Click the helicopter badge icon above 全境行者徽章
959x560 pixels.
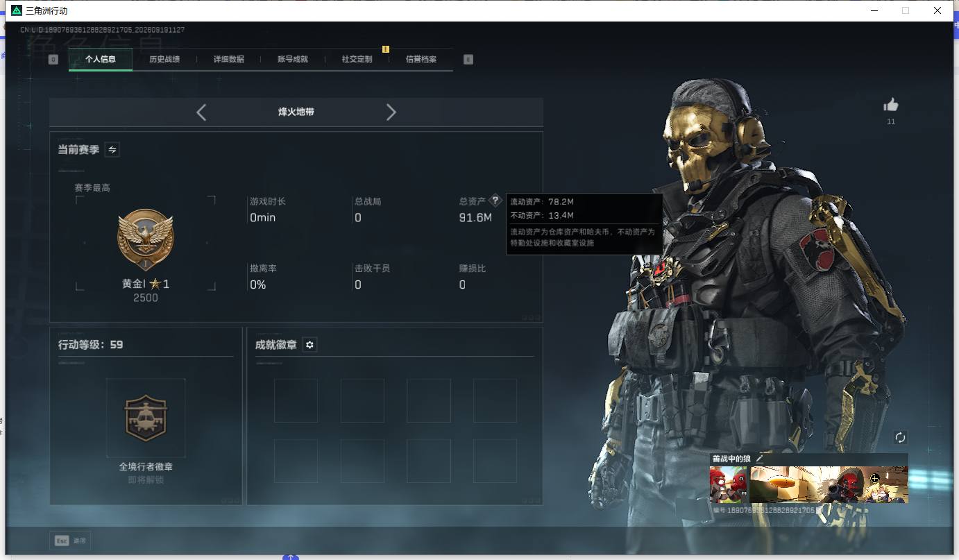click(x=146, y=418)
